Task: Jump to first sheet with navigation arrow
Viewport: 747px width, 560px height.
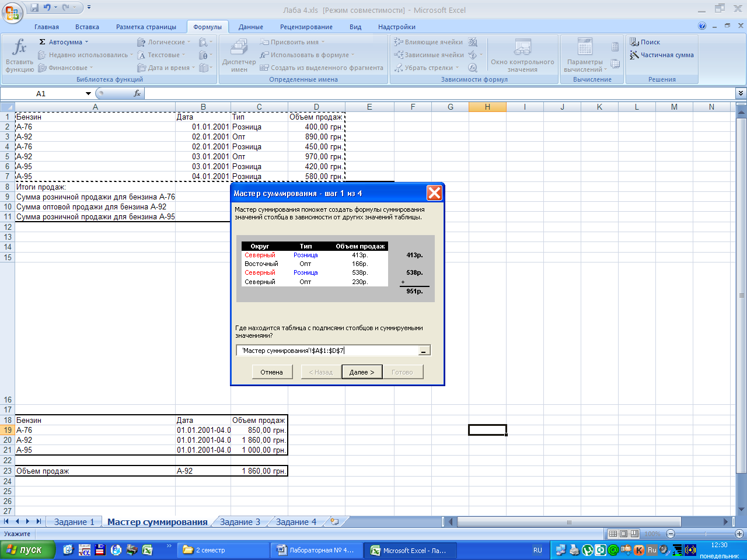Action: coord(7,521)
